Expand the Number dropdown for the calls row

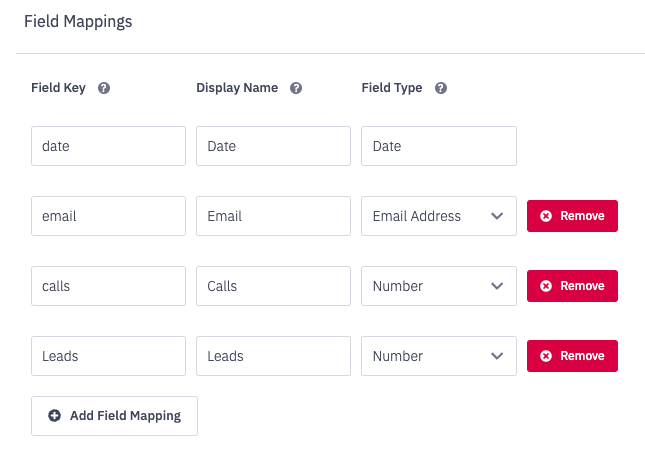pyautogui.click(x=438, y=286)
